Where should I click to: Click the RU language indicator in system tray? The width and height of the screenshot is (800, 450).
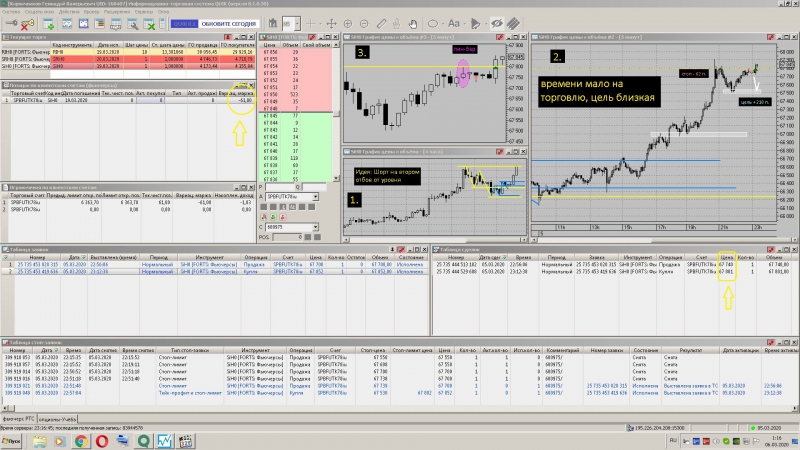pos(673,440)
